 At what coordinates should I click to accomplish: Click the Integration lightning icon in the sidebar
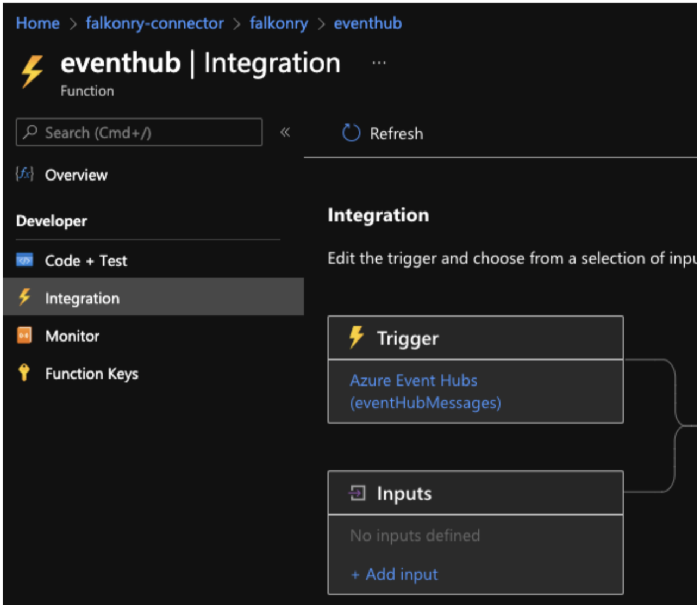(24, 297)
